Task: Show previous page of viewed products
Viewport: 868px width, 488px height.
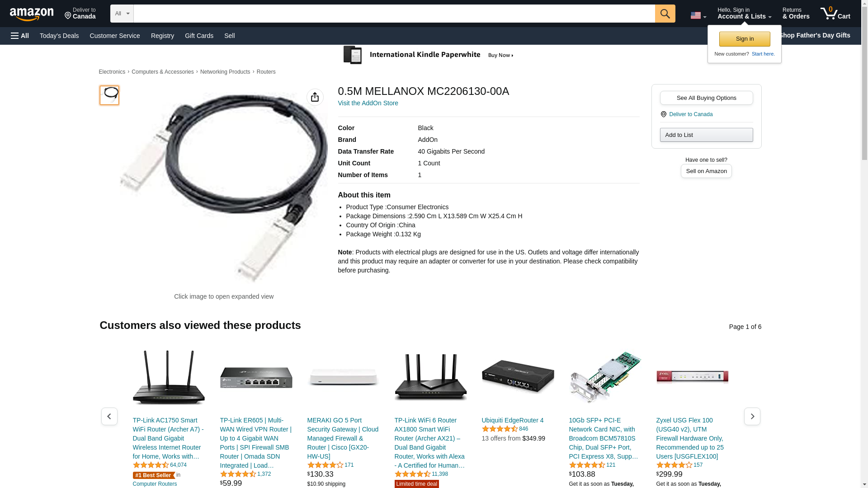Action: (x=109, y=416)
